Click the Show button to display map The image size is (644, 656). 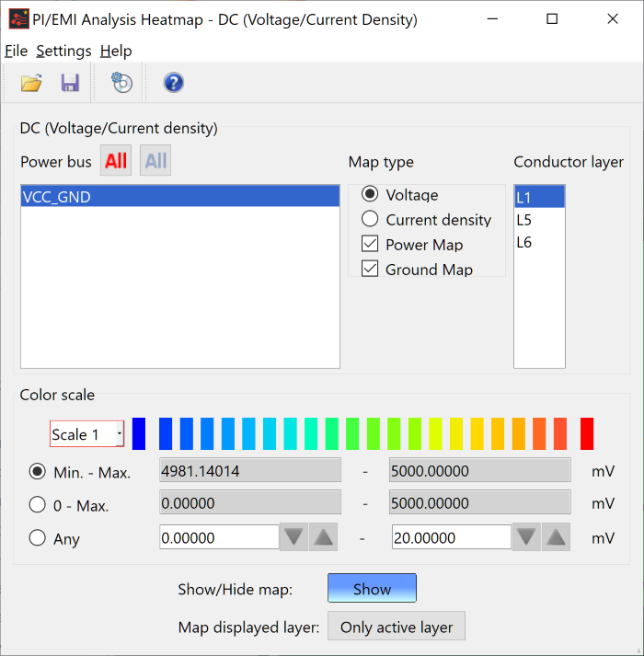(372, 588)
